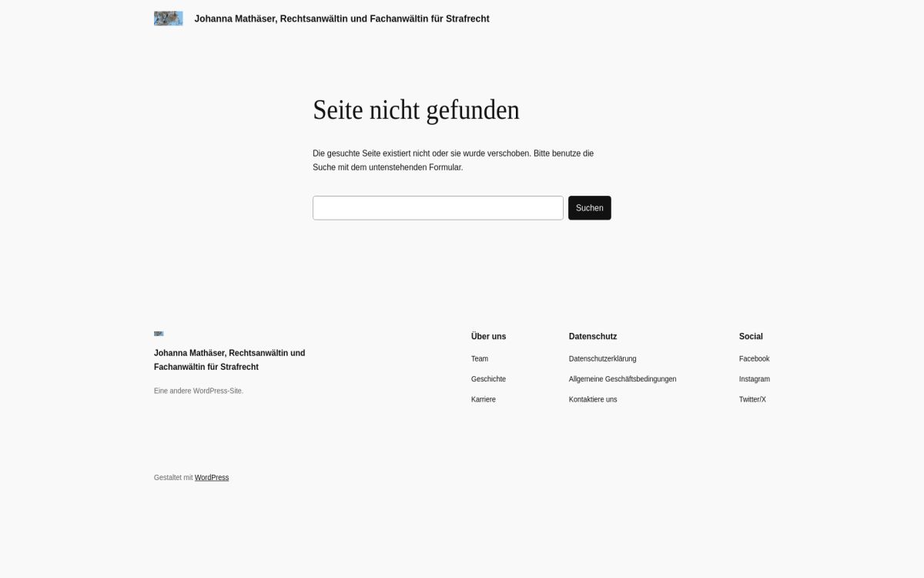The height and width of the screenshot is (578, 924).
Task: Click the Datenschutz footer heading
Action: [592, 337]
